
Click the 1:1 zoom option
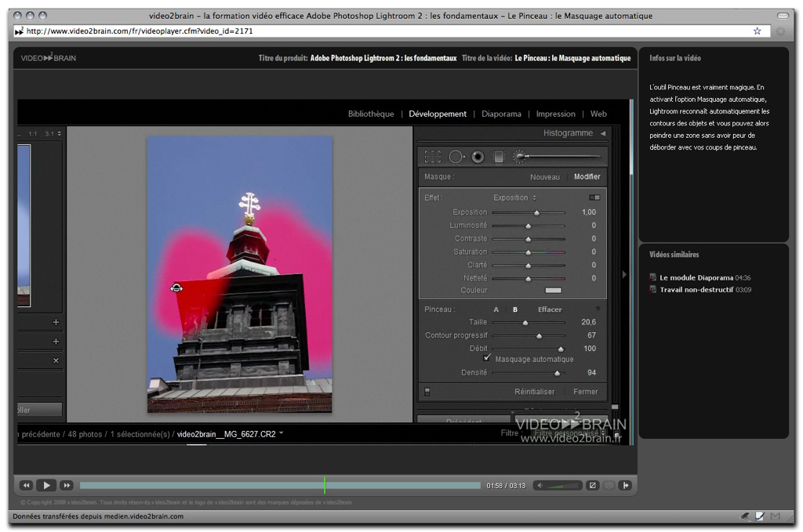tap(33, 133)
